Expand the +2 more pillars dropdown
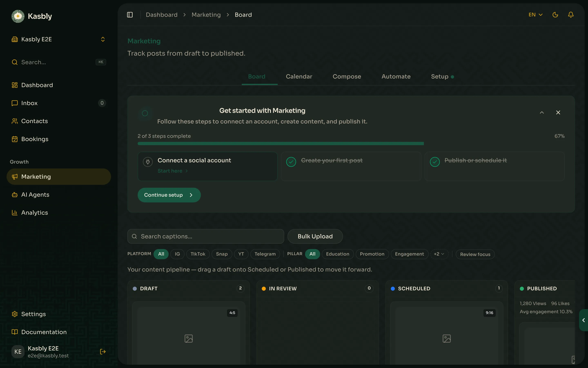This screenshot has width=588, height=368. (439, 254)
